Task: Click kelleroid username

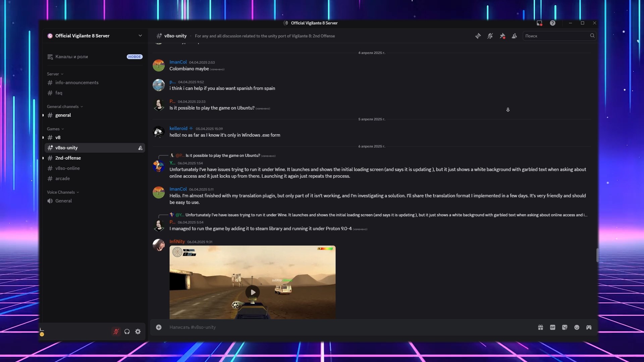Action: 178,129
